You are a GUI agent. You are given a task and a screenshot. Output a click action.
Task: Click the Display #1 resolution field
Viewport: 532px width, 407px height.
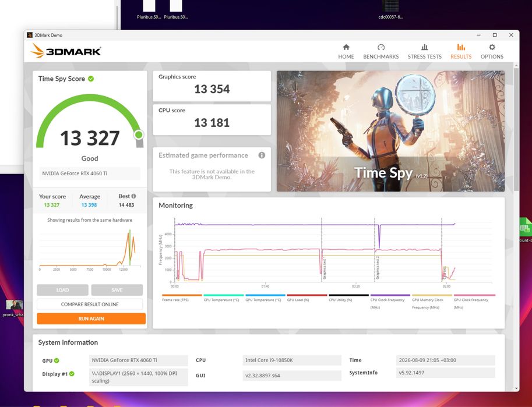[139, 377]
